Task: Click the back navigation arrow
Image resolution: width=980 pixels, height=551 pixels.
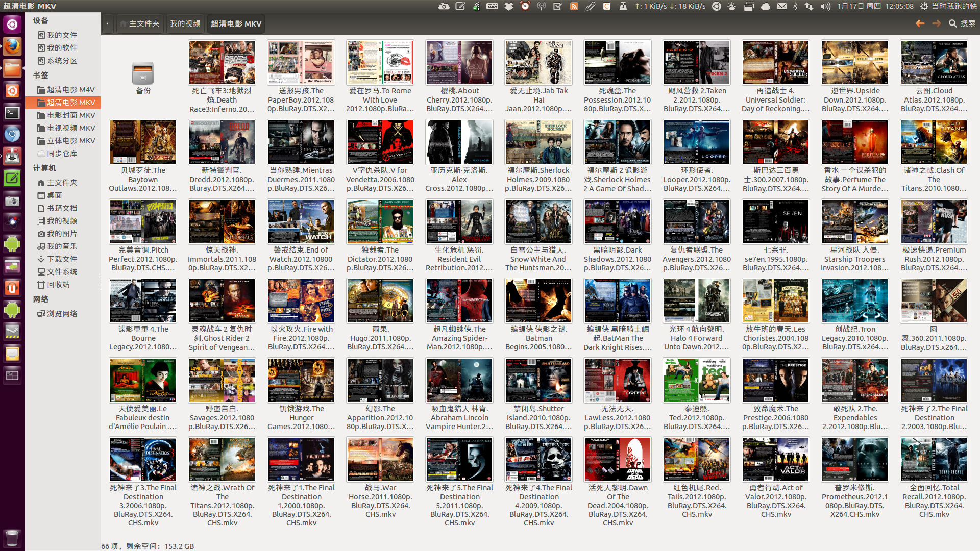Action: point(920,23)
